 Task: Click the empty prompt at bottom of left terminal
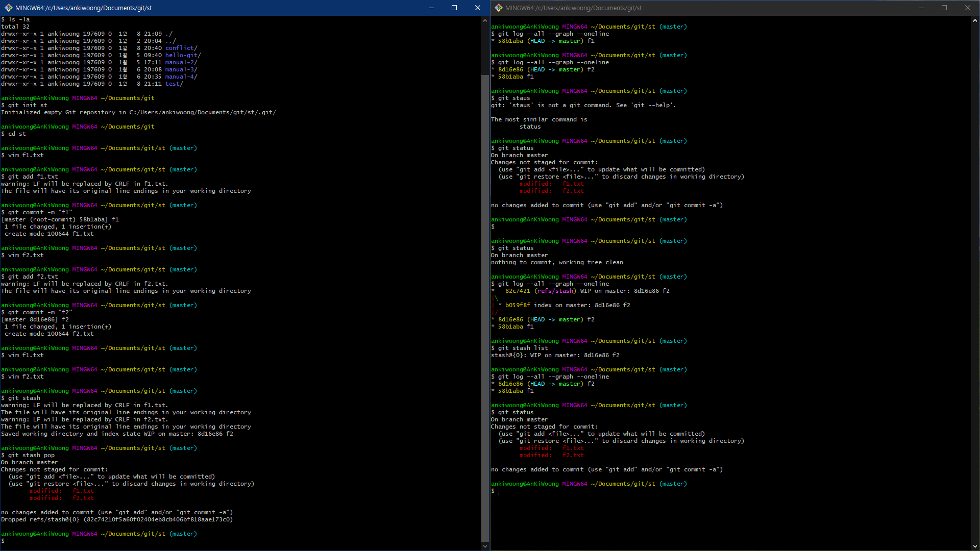point(3,541)
